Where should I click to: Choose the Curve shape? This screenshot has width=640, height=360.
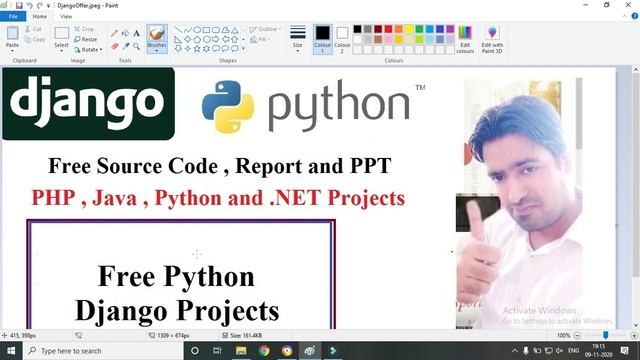point(188,30)
